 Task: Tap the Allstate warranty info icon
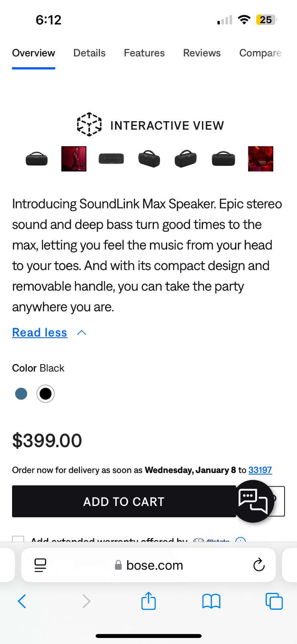coord(240,539)
